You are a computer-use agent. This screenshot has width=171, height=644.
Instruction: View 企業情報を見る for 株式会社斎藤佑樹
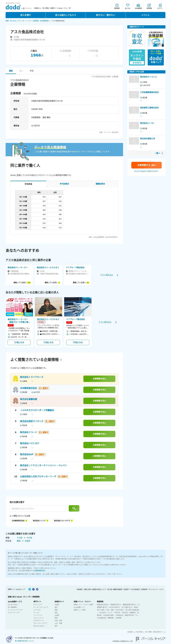coord(99,401)
